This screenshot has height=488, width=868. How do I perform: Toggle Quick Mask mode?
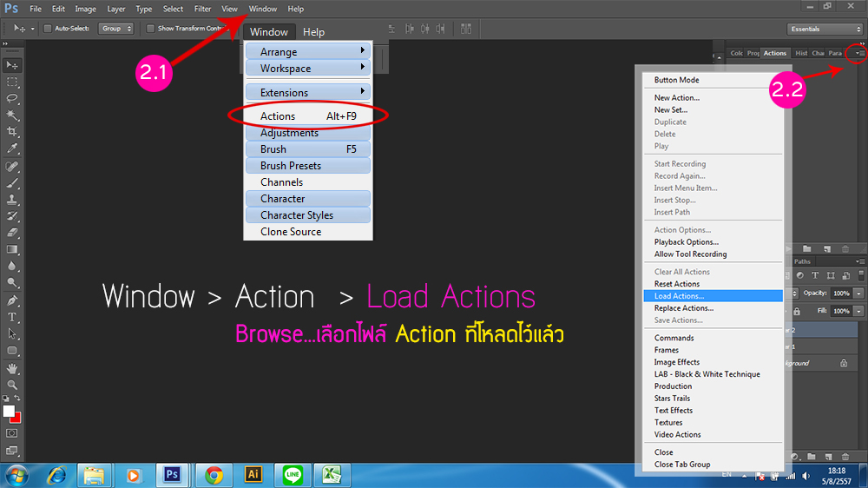tap(11, 433)
